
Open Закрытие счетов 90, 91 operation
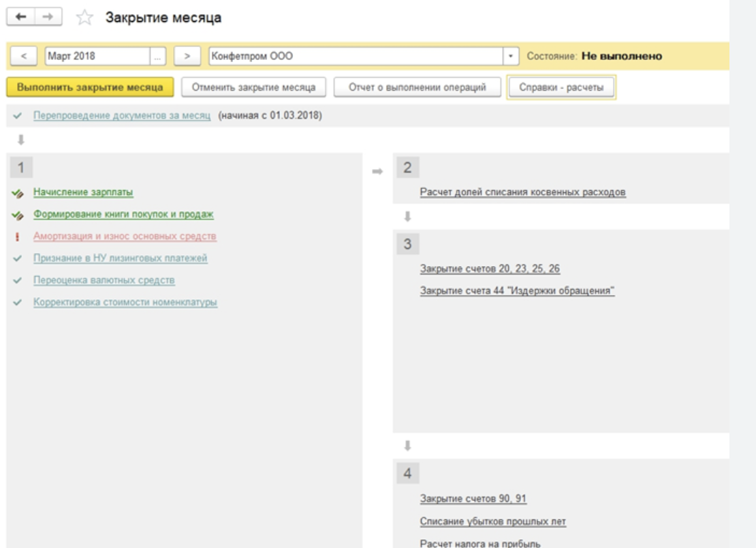pos(473,499)
